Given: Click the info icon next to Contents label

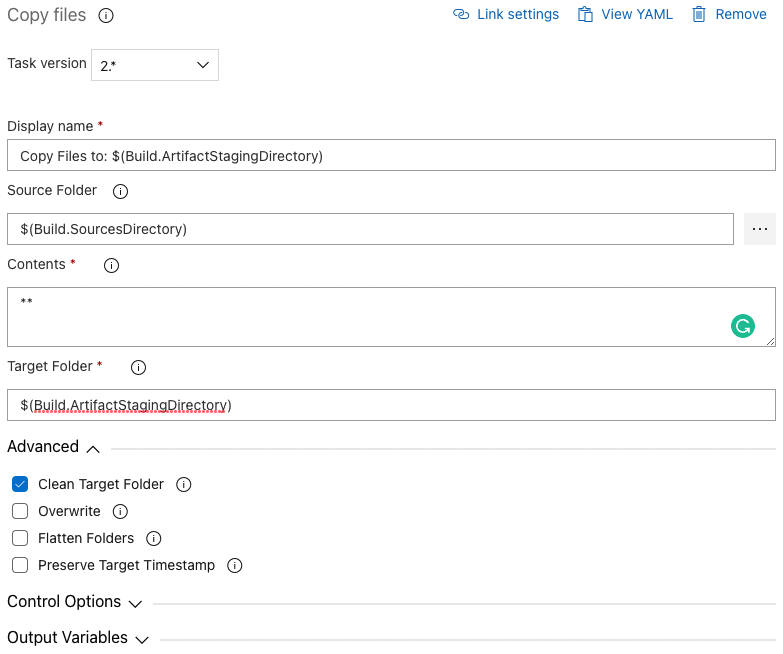Looking at the screenshot, I should click(x=112, y=266).
